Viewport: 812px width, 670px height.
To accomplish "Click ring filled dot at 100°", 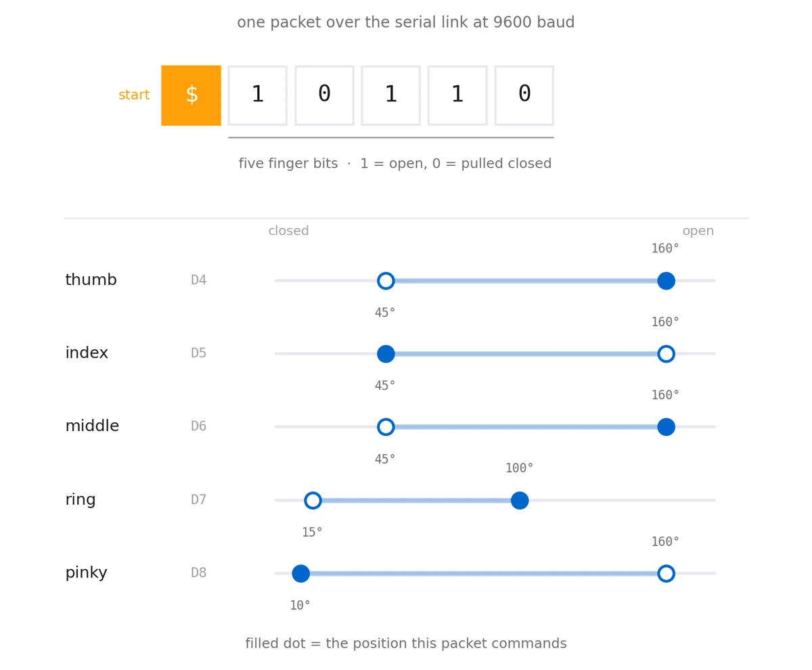I will (x=520, y=501).
